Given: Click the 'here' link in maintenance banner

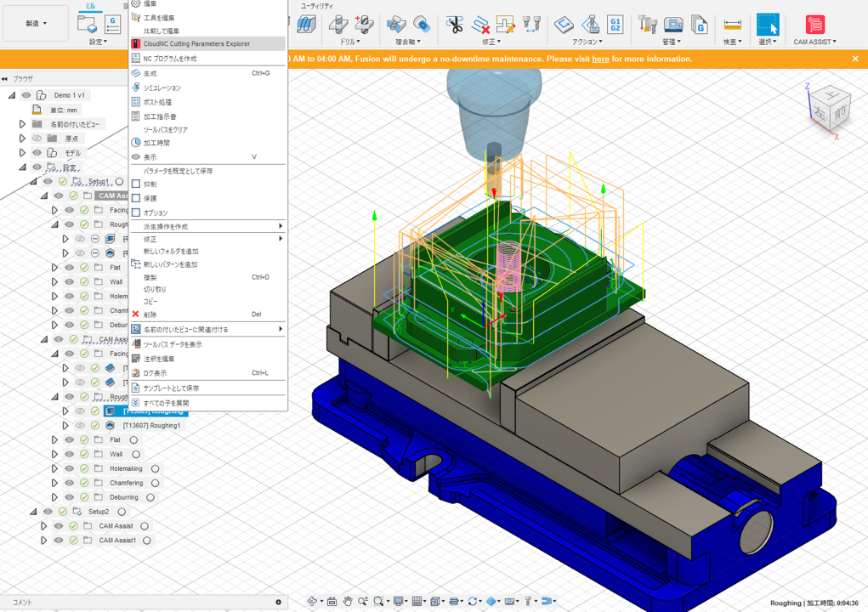Looking at the screenshot, I should 600,59.
